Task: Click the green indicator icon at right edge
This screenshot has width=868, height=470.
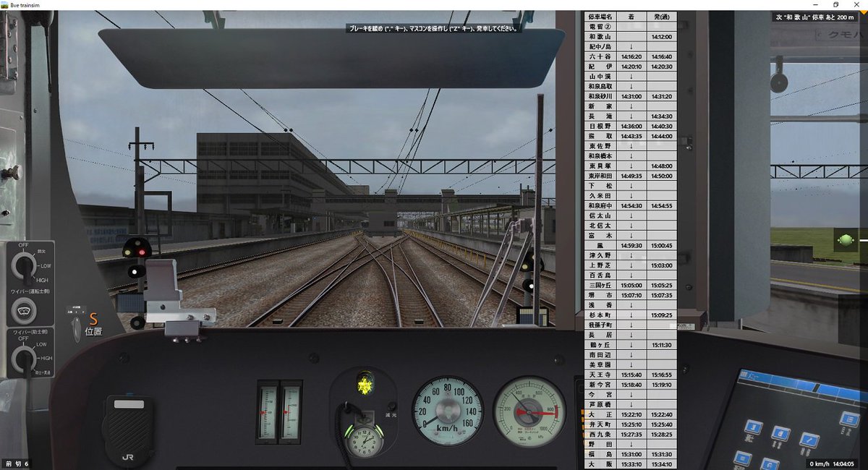Action: click(845, 239)
